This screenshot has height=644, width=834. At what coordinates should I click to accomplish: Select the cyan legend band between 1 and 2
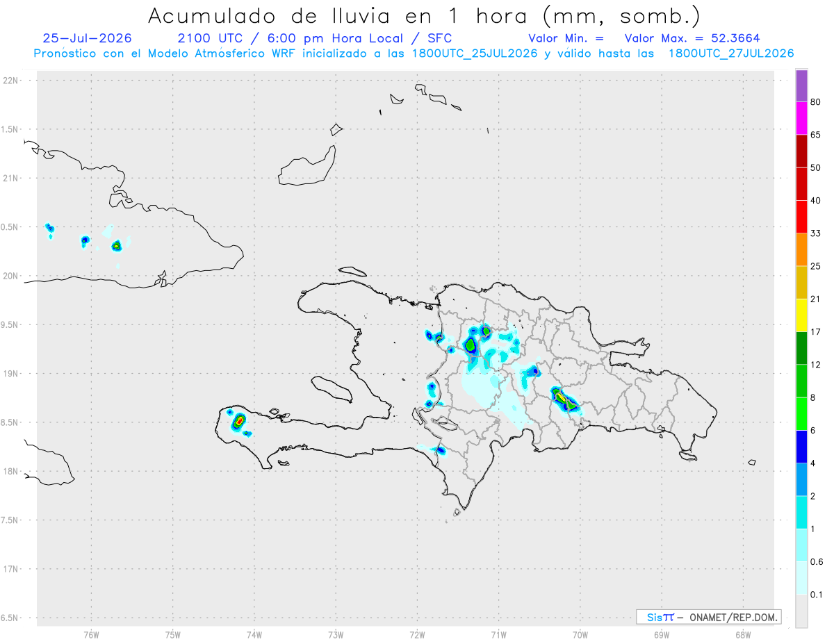click(x=801, y=512)
